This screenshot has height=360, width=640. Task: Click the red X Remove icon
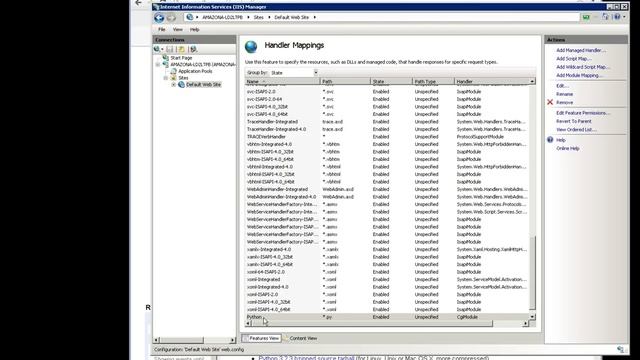[550, 102]
